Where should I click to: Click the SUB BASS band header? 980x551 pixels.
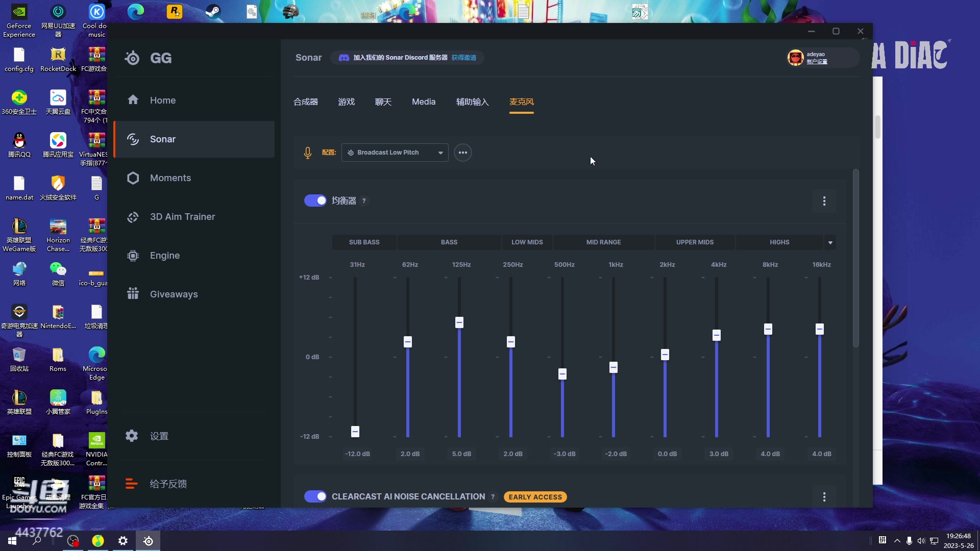[x=364, y=242]
